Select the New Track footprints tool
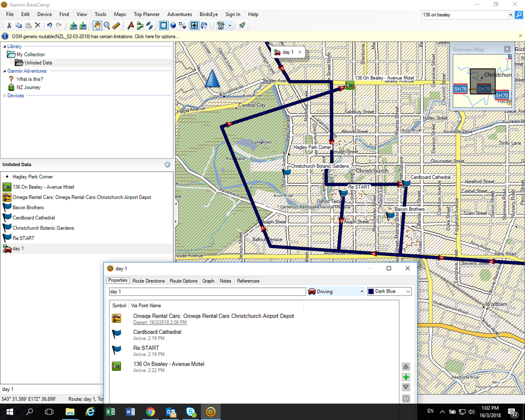Image resolution: width=525 pixels, height=420 pixels. pyautogui.click(x=150, y=26)
